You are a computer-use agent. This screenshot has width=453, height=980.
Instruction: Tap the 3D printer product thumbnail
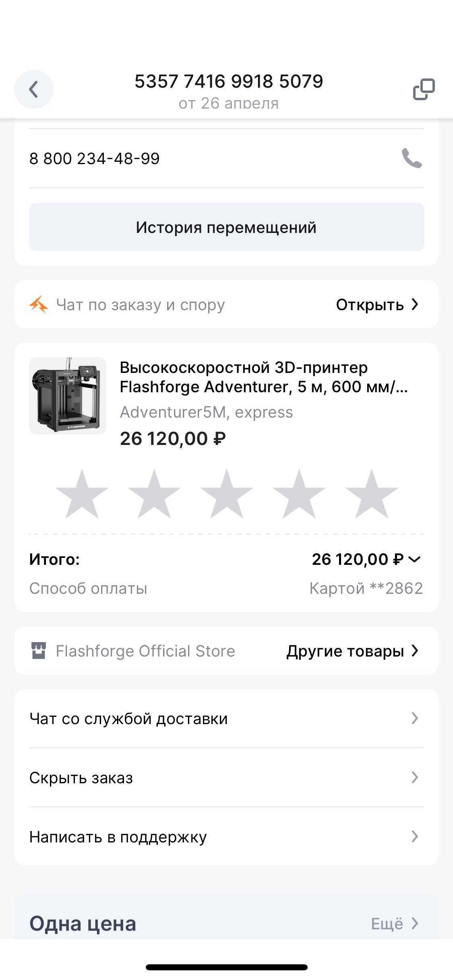click(x=68, y=396)
